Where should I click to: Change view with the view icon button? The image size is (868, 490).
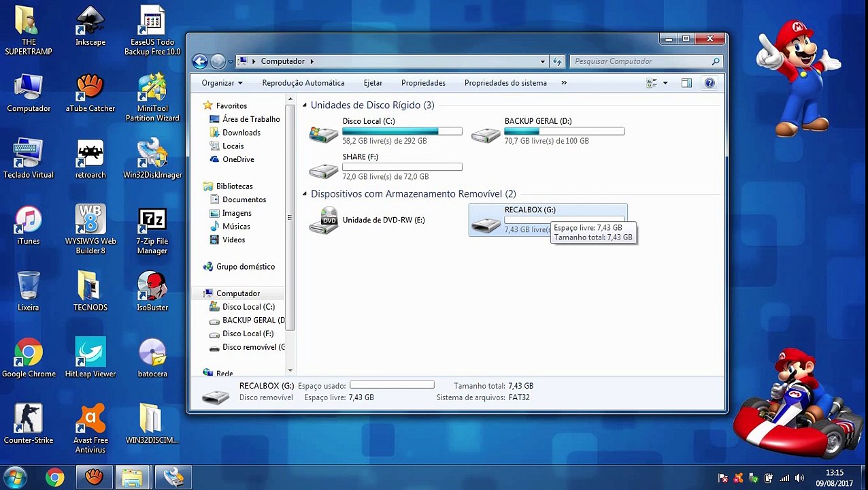pos(652,83)
